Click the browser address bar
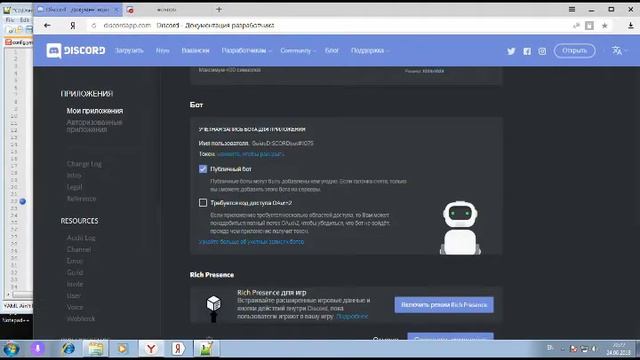The image size is (640, 360). tap(327, 25)
